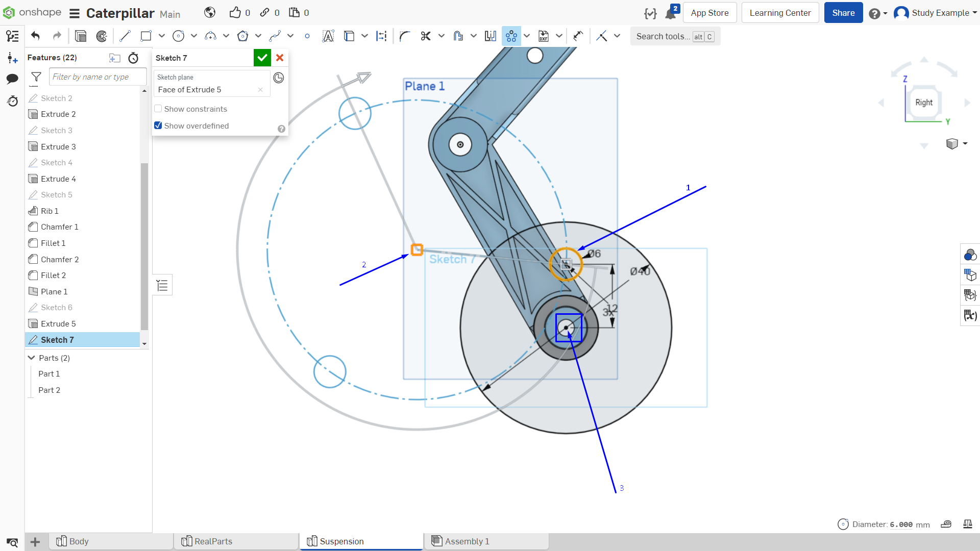Open the rollback history clock icon
The image size is (980, 551).
(133, 58)
